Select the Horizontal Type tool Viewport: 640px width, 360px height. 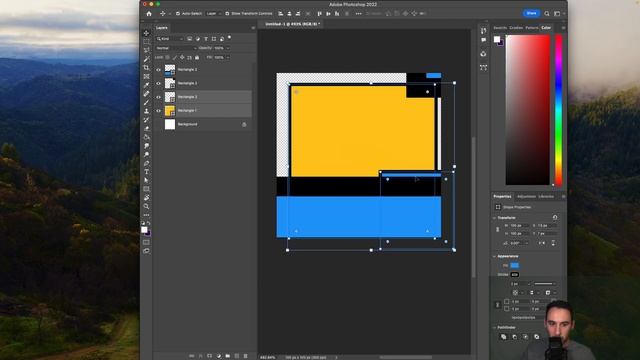point(147,172)
